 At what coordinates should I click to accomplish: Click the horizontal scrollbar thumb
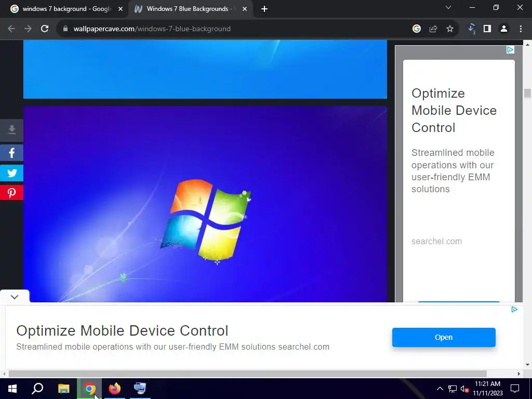tap(248, 374)
